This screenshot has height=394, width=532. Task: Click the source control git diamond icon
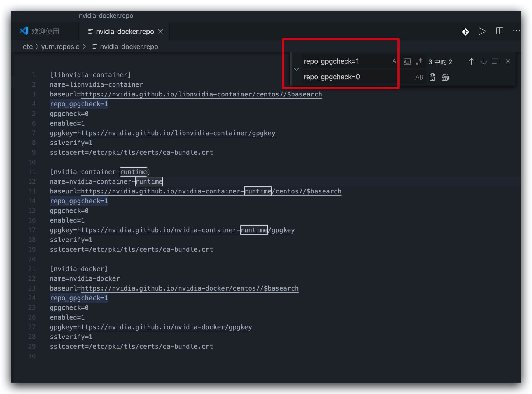465,32
